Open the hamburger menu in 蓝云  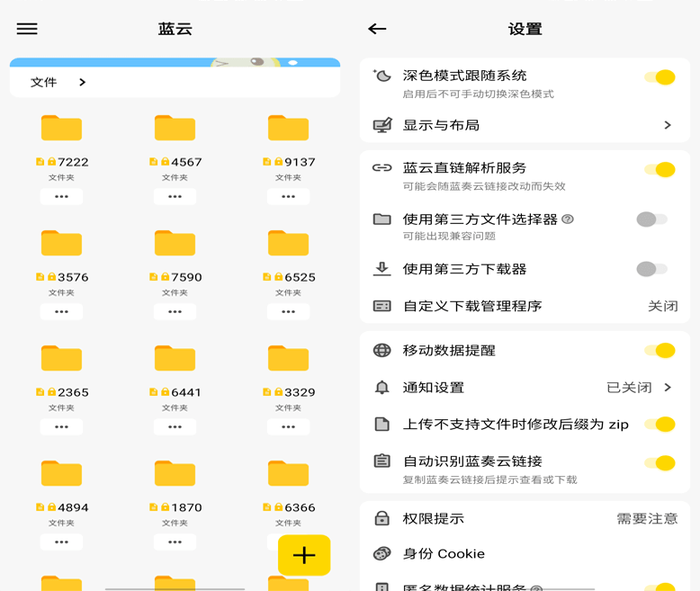27,29
